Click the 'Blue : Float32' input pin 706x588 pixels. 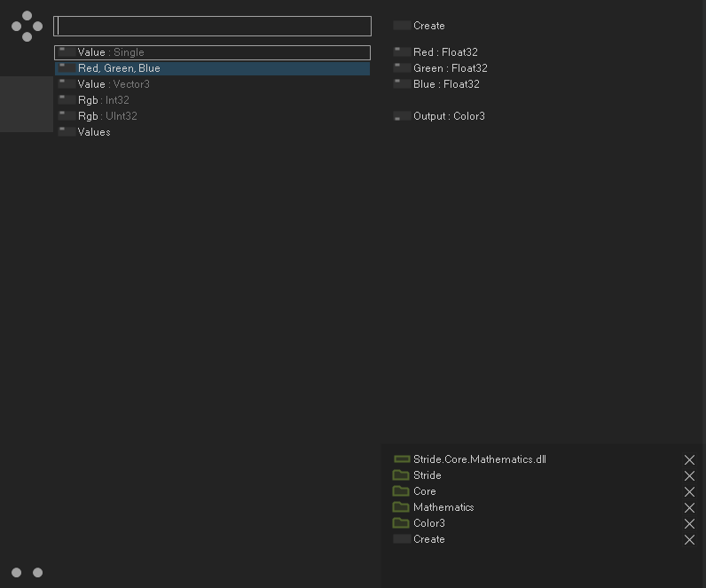click(446, 84)
